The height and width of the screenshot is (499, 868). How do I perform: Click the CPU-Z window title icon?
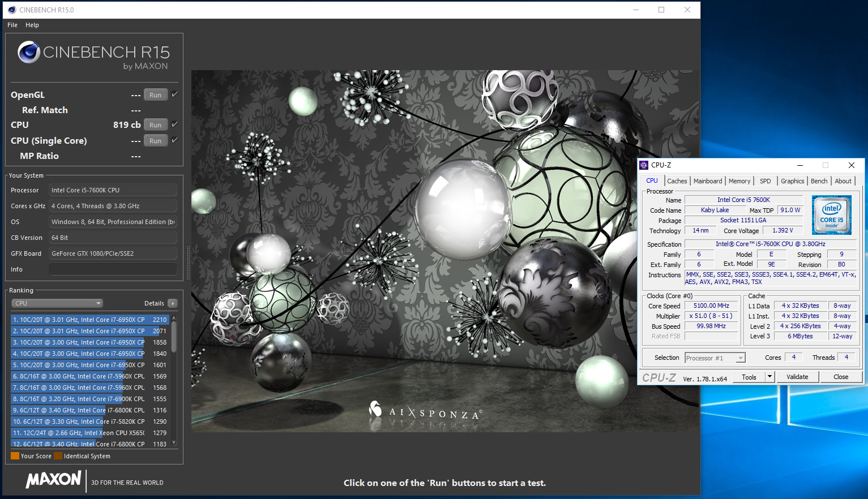click(x=644, y=165)
